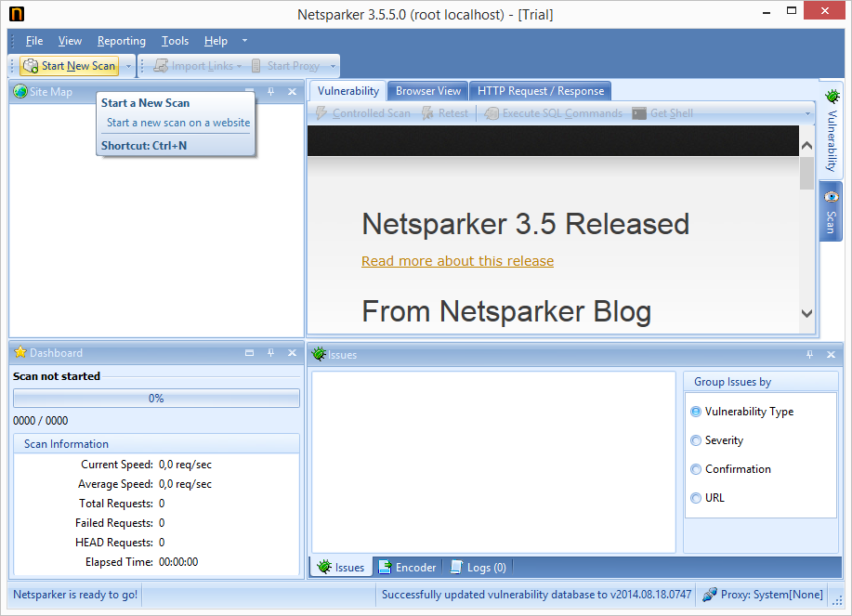Open toolbar options arrow after Start Proxy

click(333, 67)
